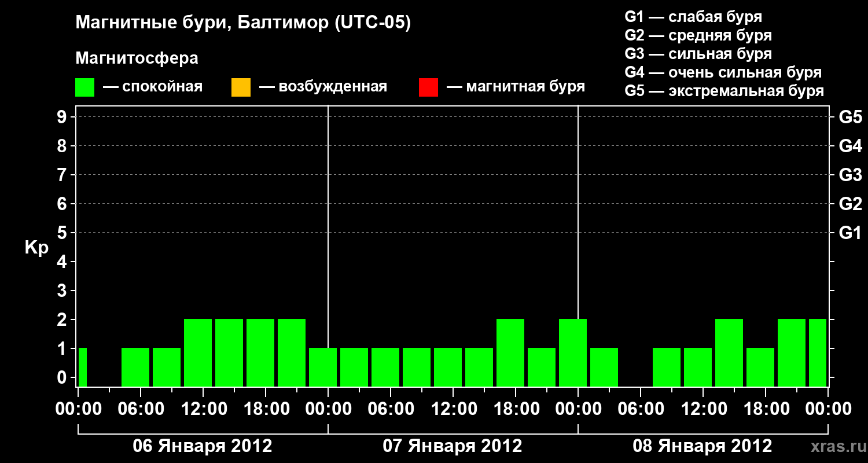Click the Kp 1 bar over 18:00 on 08 Января
This screenshot has height=463, width=868.
[x=760, y=367]
